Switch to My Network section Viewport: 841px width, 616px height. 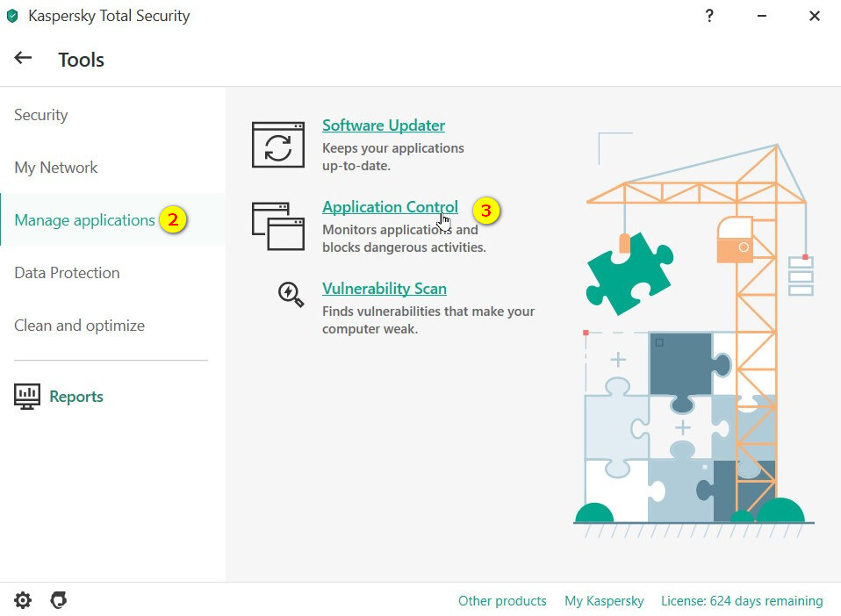[56, 168]
